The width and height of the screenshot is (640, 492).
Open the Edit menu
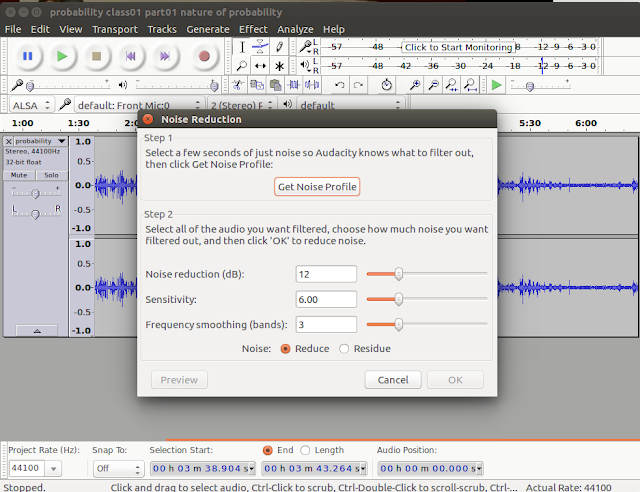click(40, 29)
